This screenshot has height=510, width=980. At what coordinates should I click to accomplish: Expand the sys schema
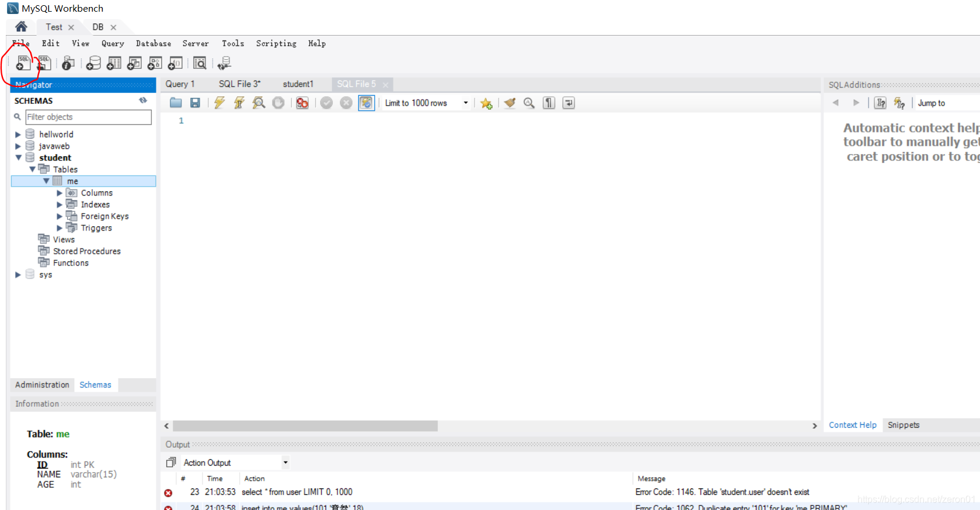[18, 274]
